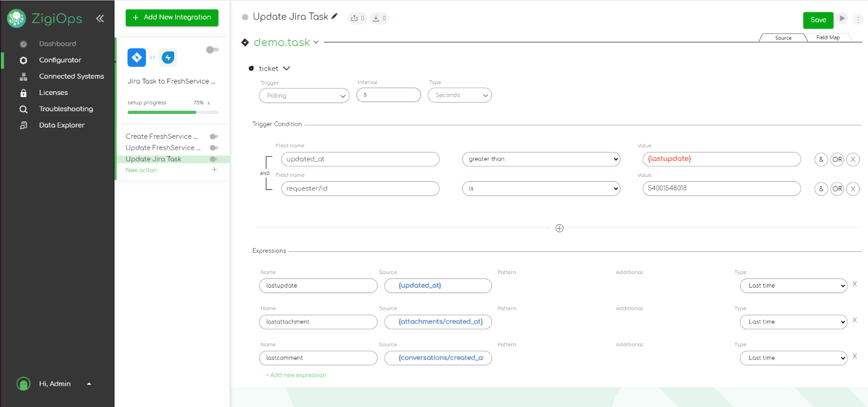This screenshot has width=868, height=407.
Task: Open lastupdate Type Last time dropdown
Action: tap(794, 285)
